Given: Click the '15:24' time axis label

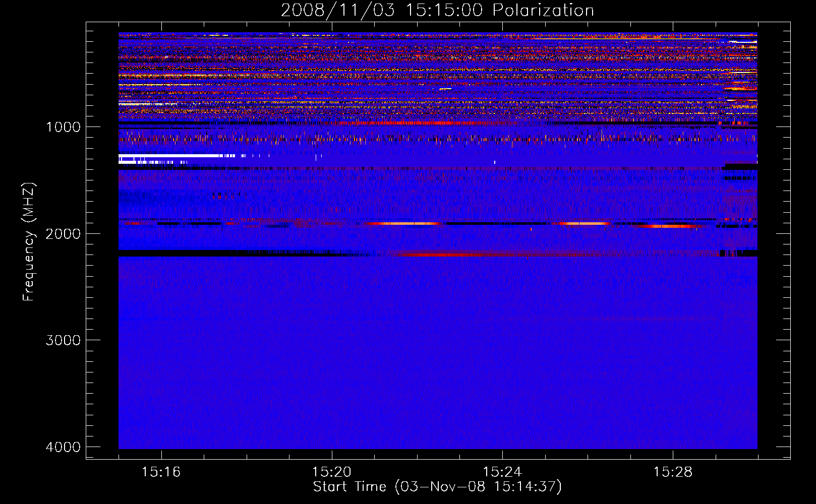Looking at the screenshot, I should pos(502,472).
